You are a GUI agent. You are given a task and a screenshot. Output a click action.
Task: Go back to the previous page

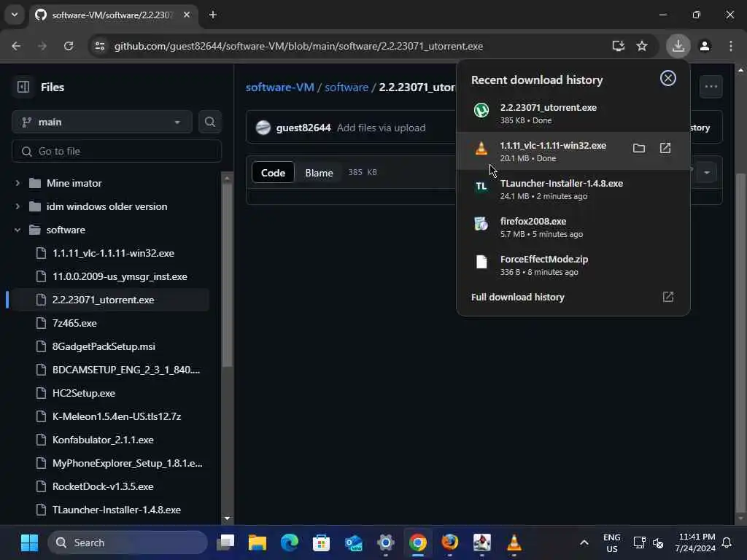pos(16,46)
